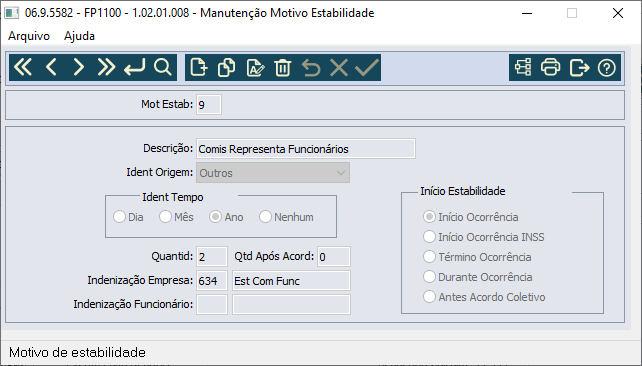Click the exit program icon
This screenshot has width=642, height=366.
point(579,67)
